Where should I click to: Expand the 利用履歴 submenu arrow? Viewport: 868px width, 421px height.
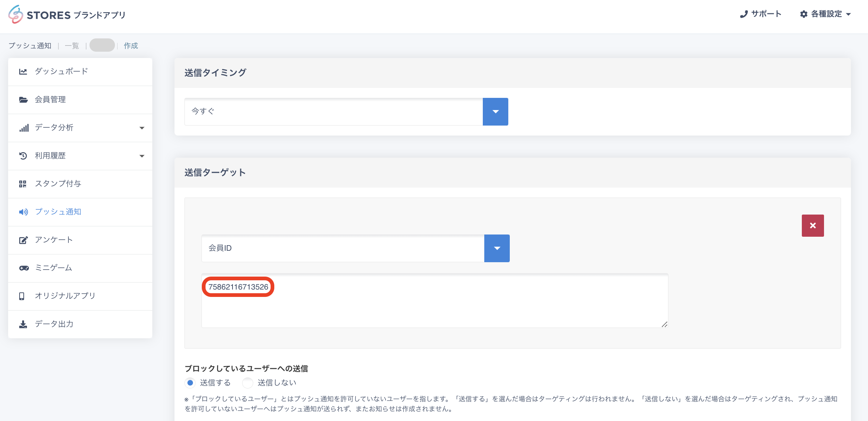coord(142,156)
